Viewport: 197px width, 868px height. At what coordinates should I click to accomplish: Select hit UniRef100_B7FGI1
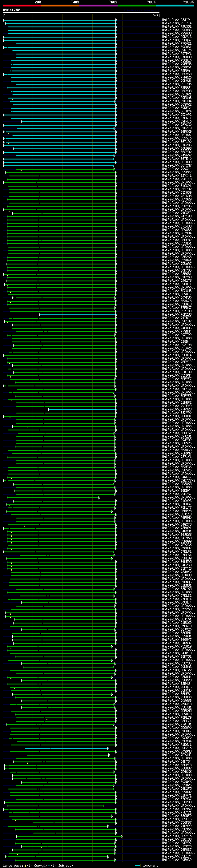(x=176, y=118)
